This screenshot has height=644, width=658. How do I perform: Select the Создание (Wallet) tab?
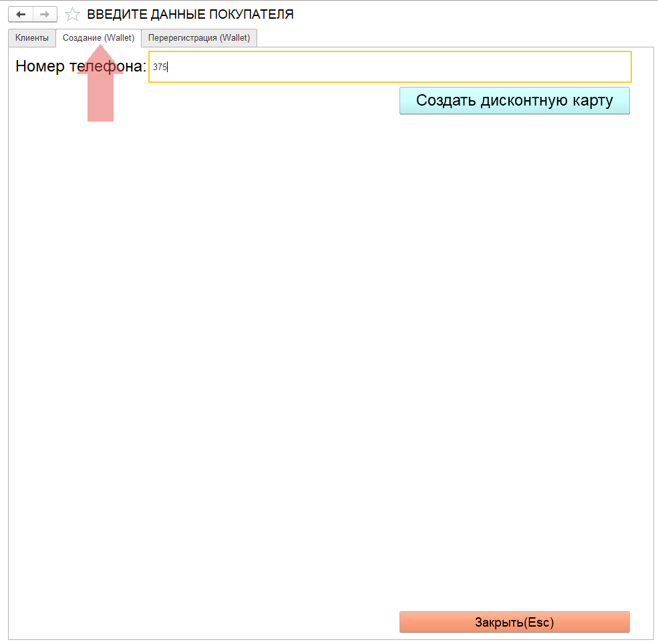click(x=98, y=38)
